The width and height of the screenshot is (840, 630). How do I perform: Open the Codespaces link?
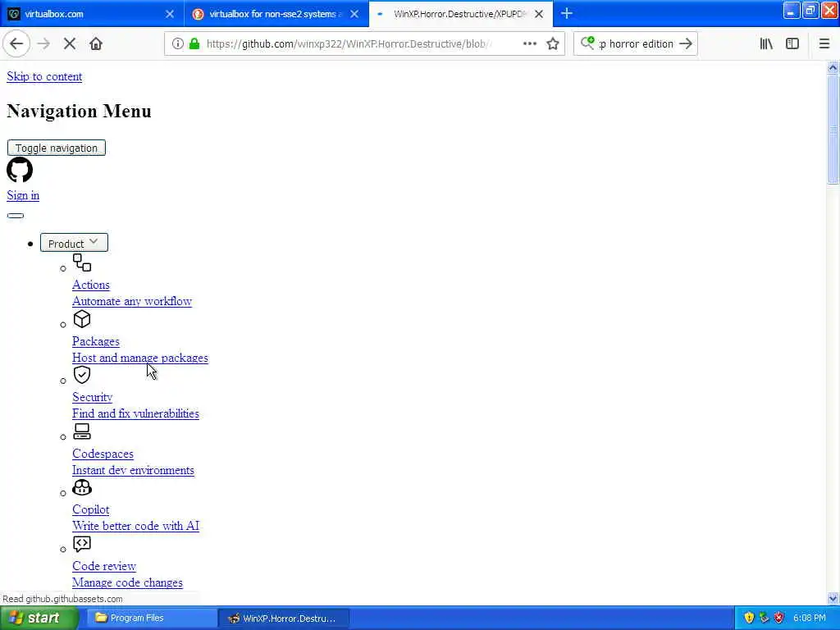(103, 454)
